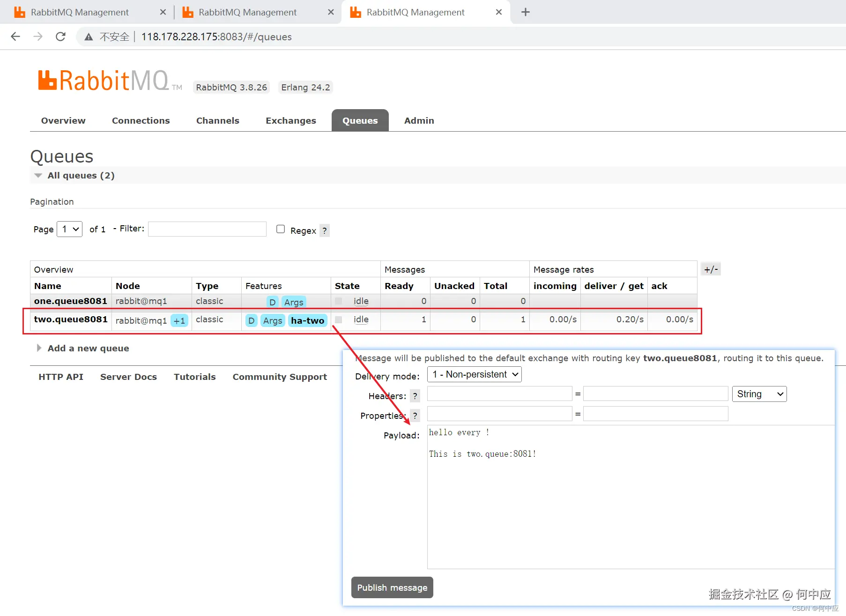The width and height of the screenshot is (846, 616).
Task: Switch to the Queues tab
Action: (x=360, y=120)
